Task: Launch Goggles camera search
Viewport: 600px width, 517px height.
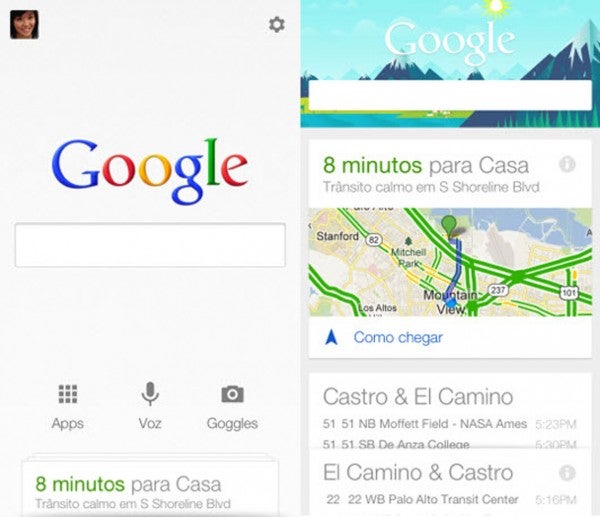Action: pos(232,394)
